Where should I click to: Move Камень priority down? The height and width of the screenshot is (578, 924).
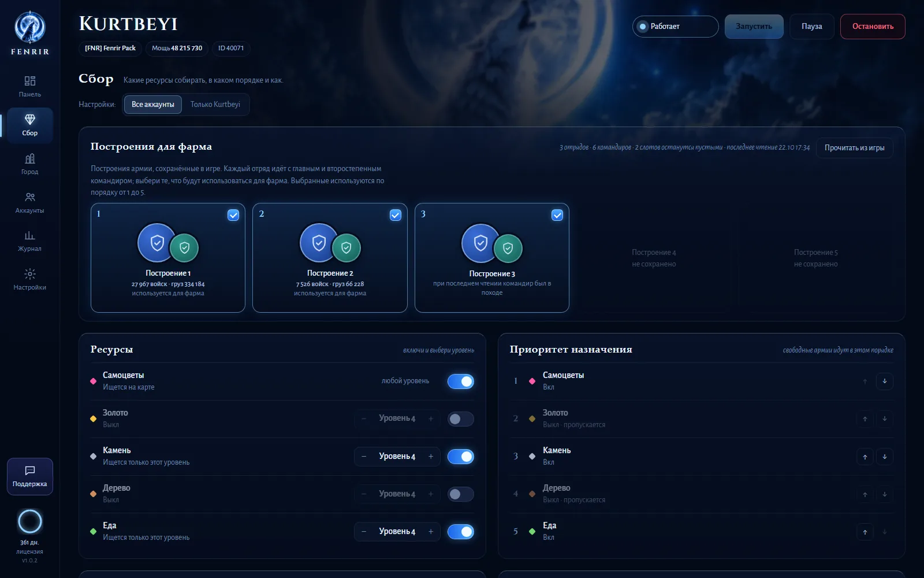tap(884, 457)
